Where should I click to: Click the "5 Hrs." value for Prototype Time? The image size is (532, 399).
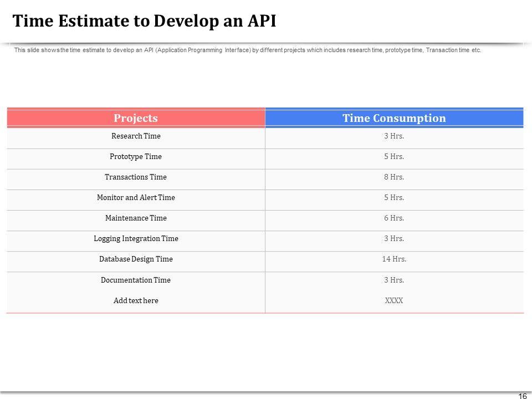point(394,157)
